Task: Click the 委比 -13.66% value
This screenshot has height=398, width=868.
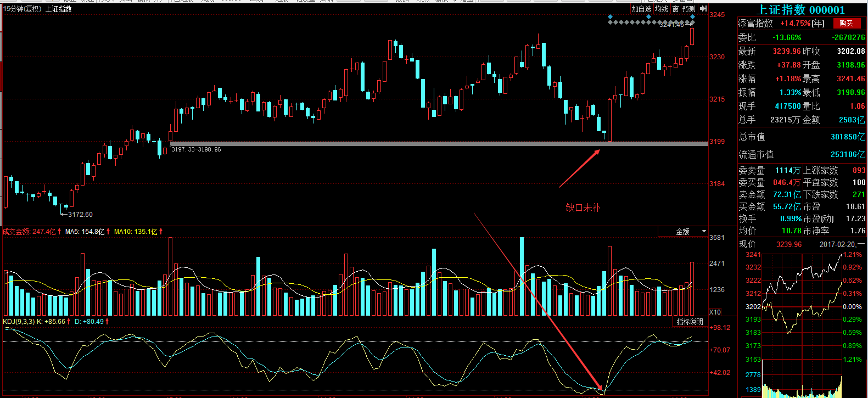Action: click(x=787, y=37)
